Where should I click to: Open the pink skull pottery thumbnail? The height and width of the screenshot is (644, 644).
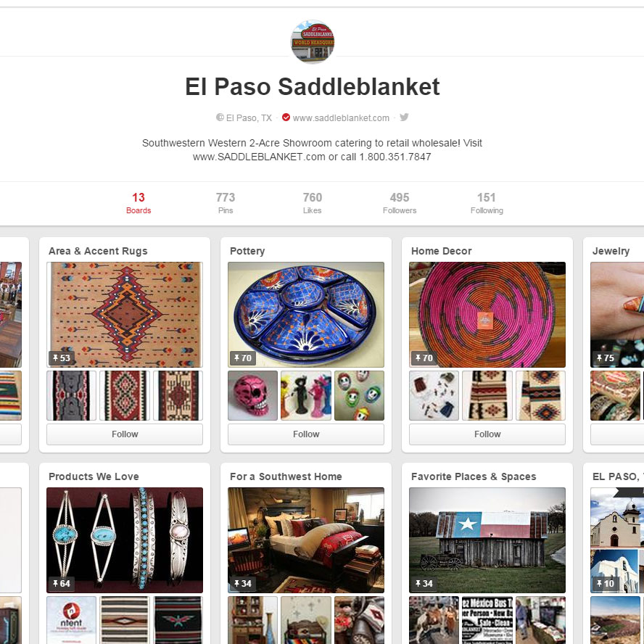pos(252,395)
